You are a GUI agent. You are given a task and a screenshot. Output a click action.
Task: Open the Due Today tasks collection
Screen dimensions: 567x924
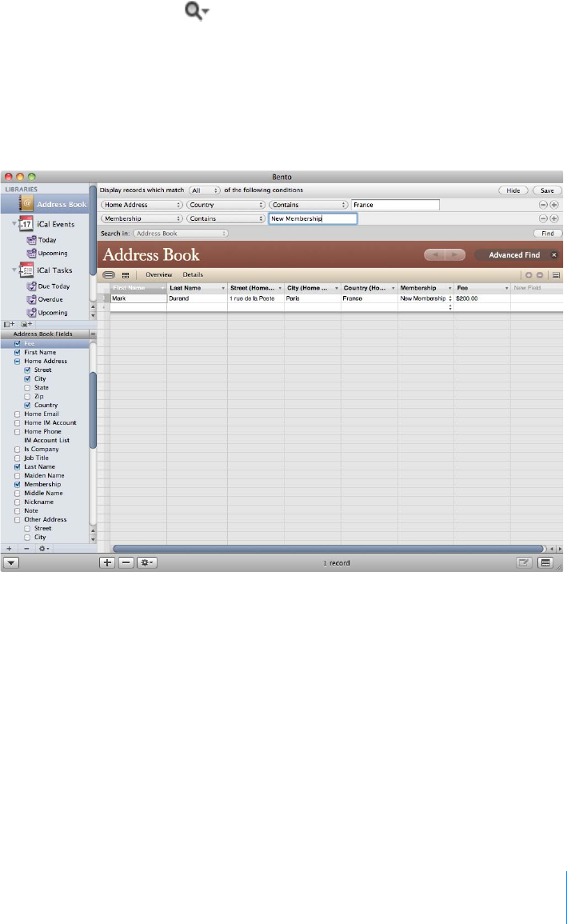tap(54, 286)
